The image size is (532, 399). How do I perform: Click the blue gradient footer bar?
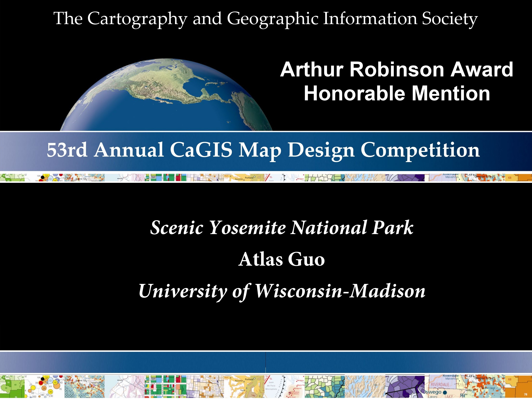(x=264, y=362)
